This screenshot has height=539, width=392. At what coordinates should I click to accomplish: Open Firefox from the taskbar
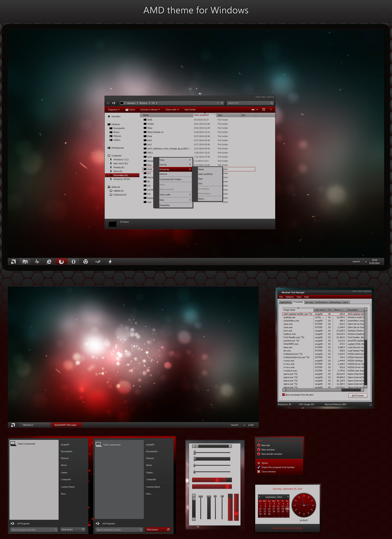61,261
